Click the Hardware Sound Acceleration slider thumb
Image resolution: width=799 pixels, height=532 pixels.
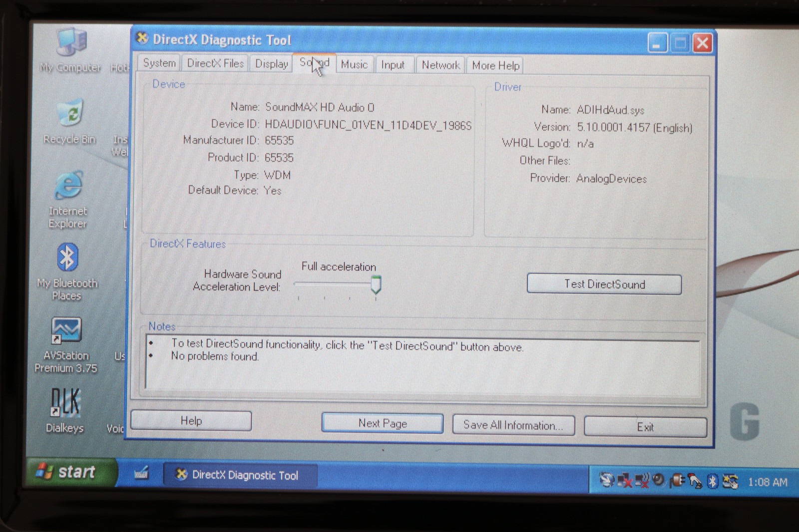[376, 284]
